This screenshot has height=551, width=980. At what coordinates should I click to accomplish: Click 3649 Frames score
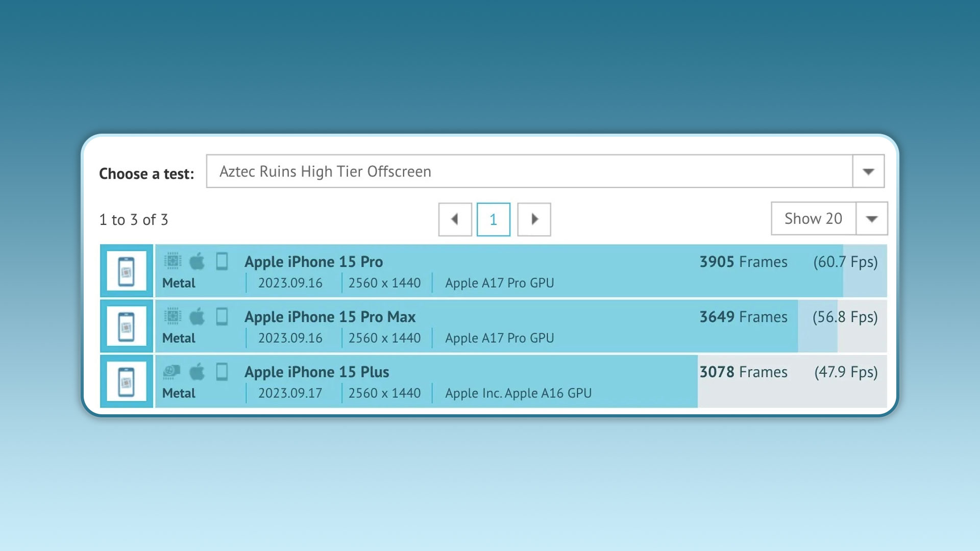point(743,317)
